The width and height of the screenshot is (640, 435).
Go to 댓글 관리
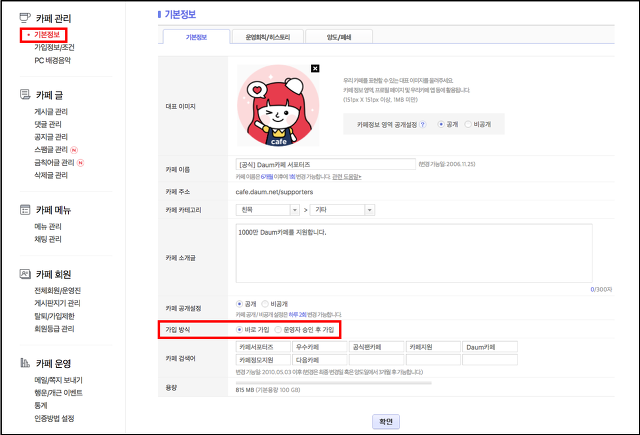click(x=48, y=124)
